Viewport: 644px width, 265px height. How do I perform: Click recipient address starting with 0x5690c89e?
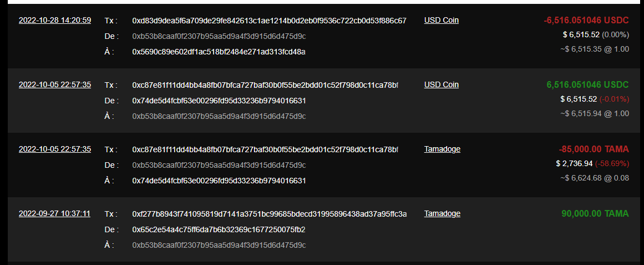219,52
